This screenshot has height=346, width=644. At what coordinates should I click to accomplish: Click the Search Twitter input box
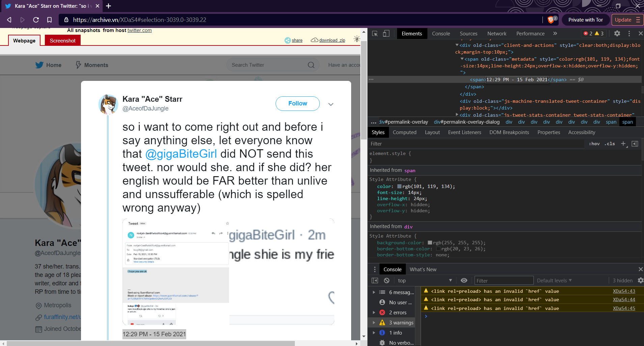(273, 65)
